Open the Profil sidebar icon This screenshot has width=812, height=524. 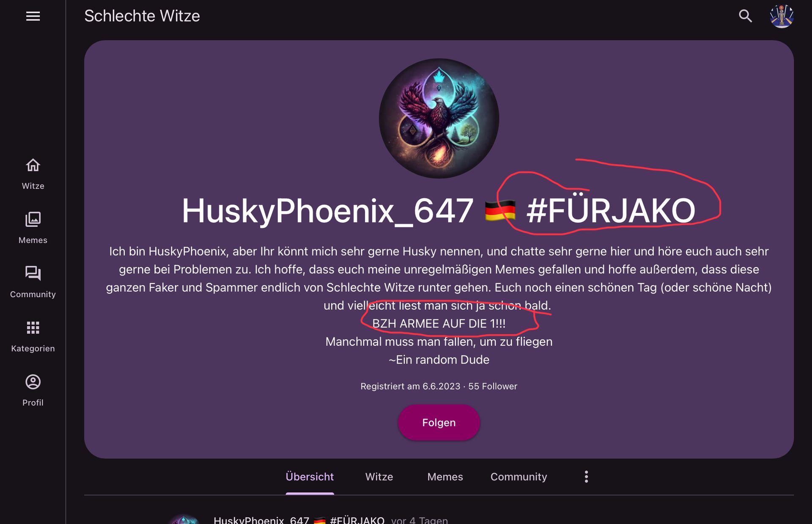click(x=33, y=382)
